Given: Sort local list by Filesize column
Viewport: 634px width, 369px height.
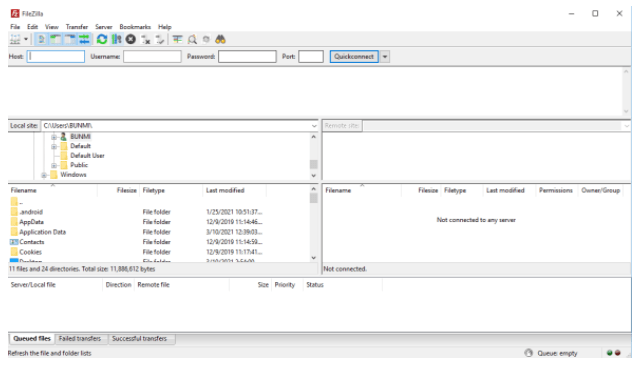Looking at the screenshot, I should pyautogui.click(x=118, y=190).
